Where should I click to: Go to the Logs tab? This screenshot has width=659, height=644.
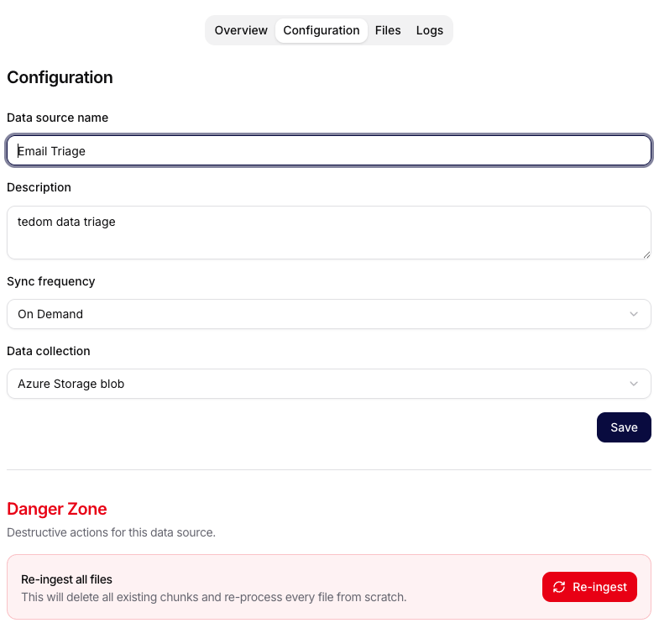point(429,30)
